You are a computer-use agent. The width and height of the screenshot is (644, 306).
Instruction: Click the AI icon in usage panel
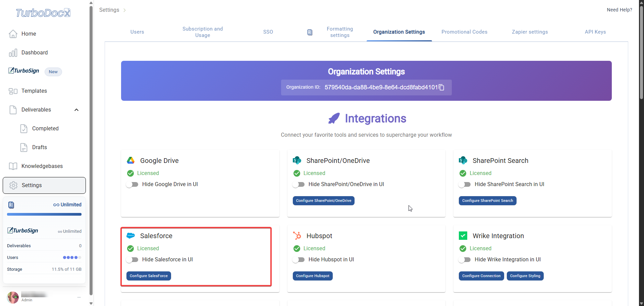pos(11,205)
